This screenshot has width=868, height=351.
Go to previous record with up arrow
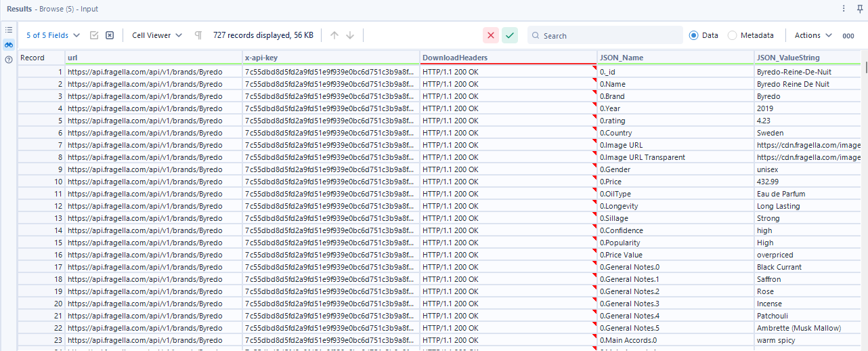pyautogui.click(x=334, y=35)
